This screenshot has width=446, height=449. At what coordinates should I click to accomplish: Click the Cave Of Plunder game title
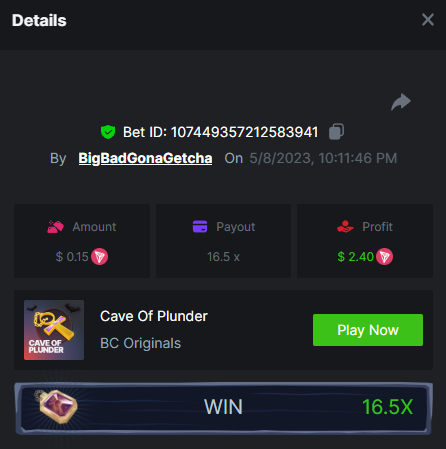tap(154, 316)
